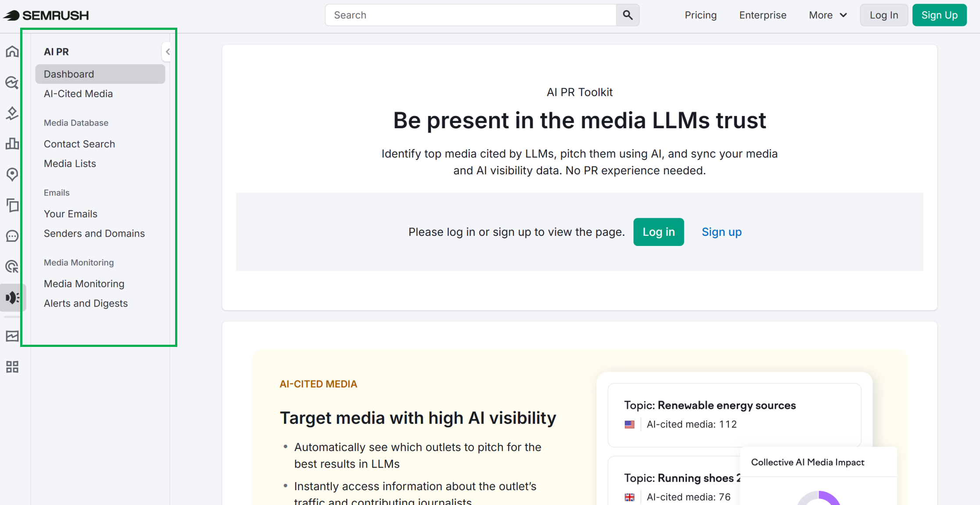Image resolution: width=980 pixels, height=505 pixels.
Task: Click the header Log In button
Action: coord(884,15)
